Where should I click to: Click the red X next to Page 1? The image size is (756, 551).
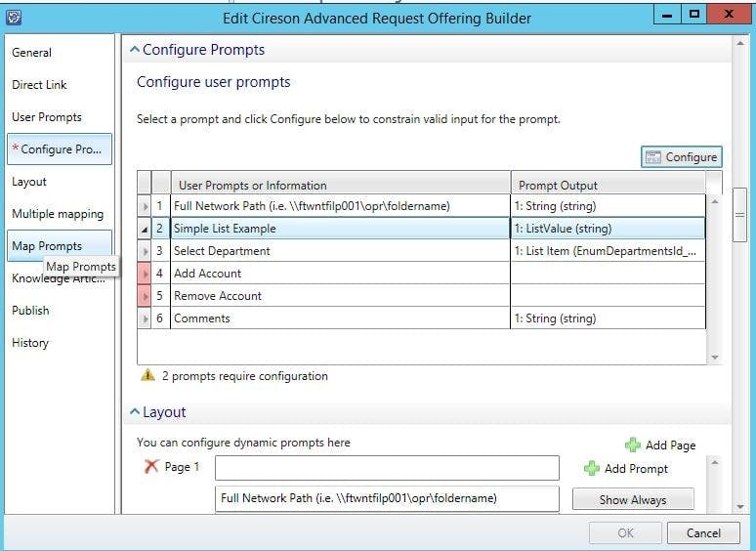point(151,466)
